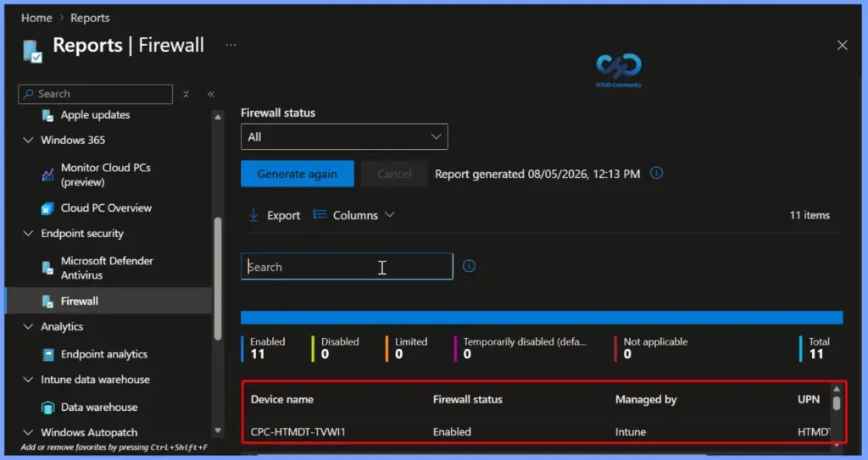
Task: Collapse the Intune data warehouse section
Action: [x=28, y=380]
